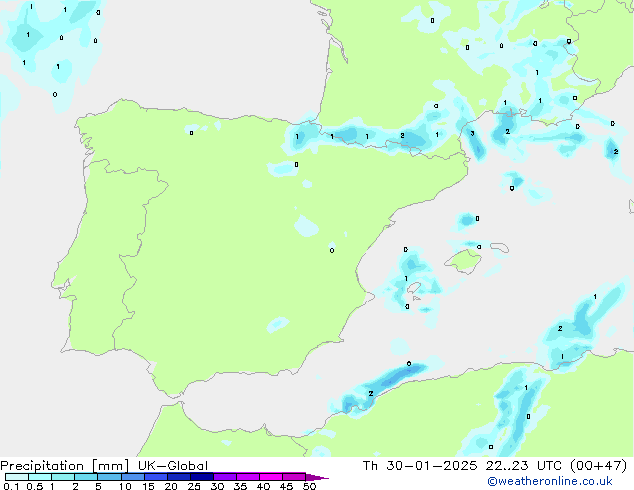This screenshot has width=634, height=490.
Task: Click the forecast offset "(00+47)"
Action: coord(598,466)
